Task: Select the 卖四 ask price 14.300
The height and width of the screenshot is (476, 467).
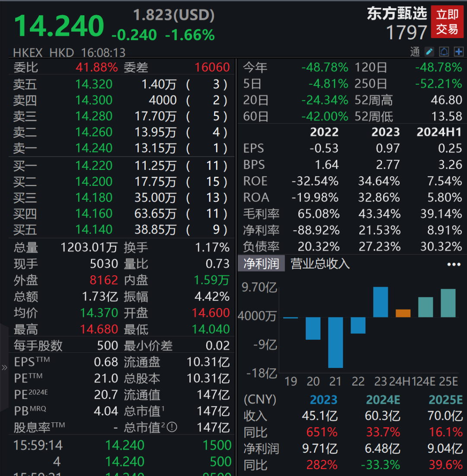Action: click(94, 100)
